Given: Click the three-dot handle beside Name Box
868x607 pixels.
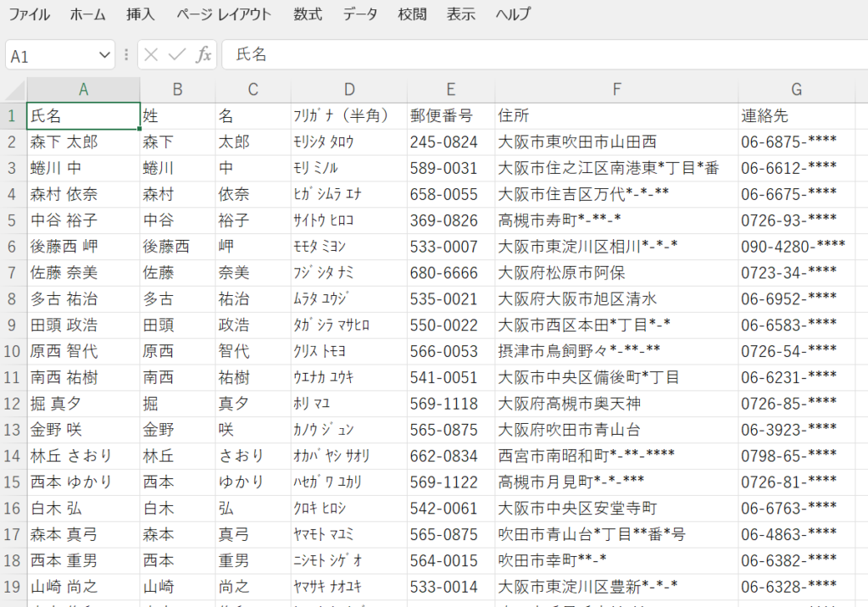Looking at the screenshot, I should 126,55.
